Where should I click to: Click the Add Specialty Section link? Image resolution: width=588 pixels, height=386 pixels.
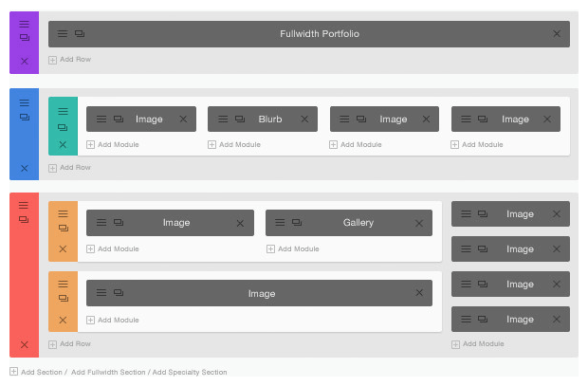(190, 372)
